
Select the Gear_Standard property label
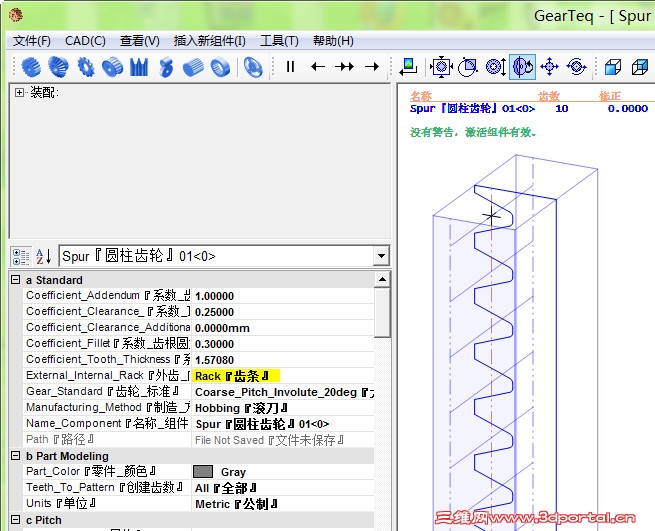tap(108, 391)
